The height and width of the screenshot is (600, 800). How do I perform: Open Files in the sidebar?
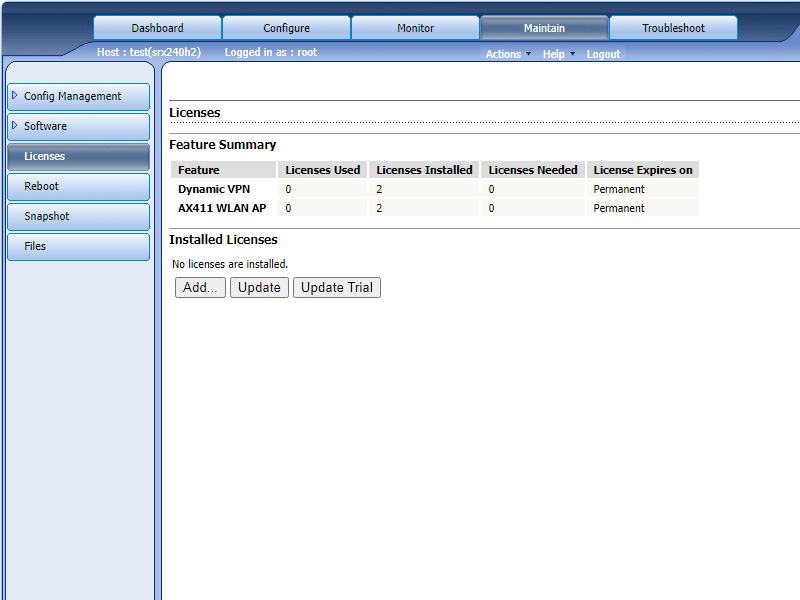pyautogui.click(x=78, y=247)
